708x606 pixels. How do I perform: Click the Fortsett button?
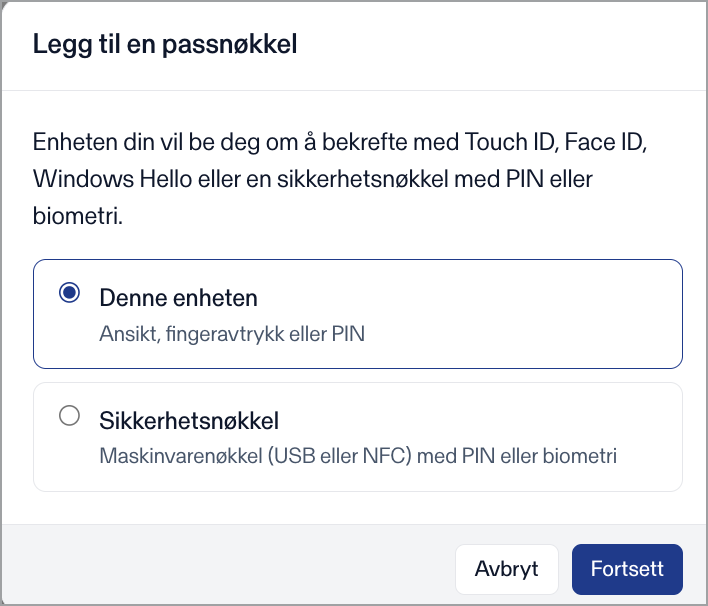627,569
